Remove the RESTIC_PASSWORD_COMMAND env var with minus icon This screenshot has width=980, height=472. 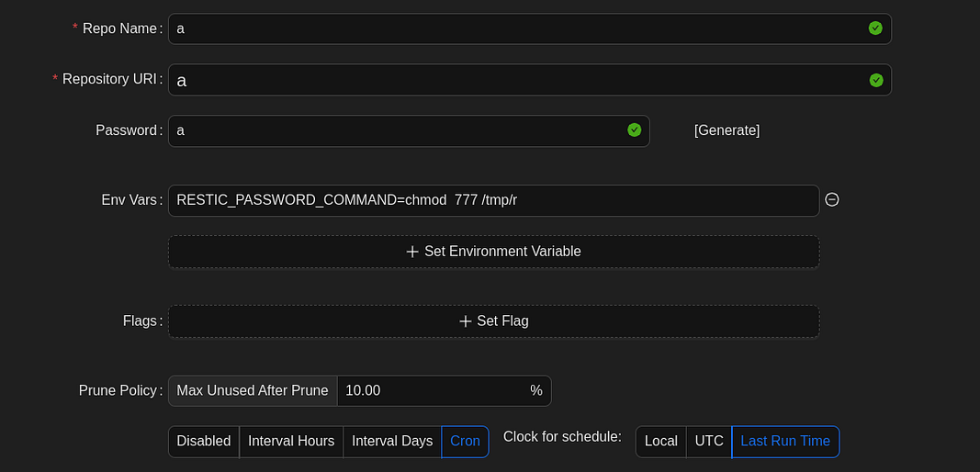[x=832, y=199]
